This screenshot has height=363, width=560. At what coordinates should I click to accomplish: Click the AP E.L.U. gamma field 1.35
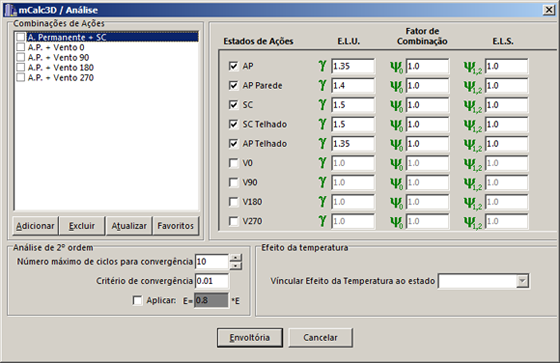pyautogui.click(x=353, y=66)
